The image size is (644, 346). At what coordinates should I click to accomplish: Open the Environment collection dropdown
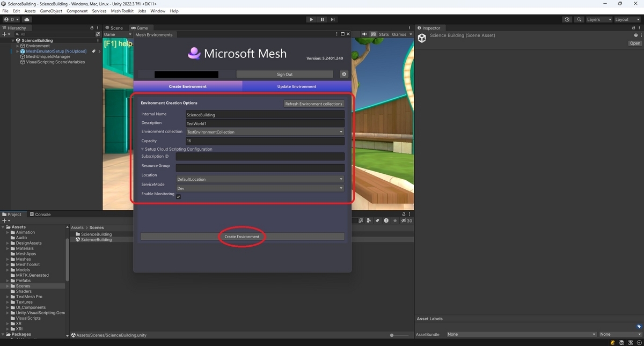(265, 132)
